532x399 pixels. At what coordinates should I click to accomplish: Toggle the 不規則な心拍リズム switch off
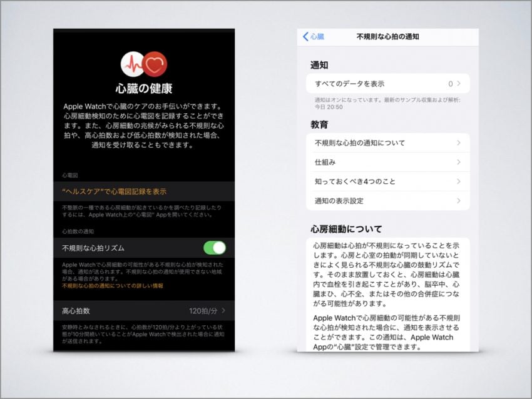tap(214, 248)
